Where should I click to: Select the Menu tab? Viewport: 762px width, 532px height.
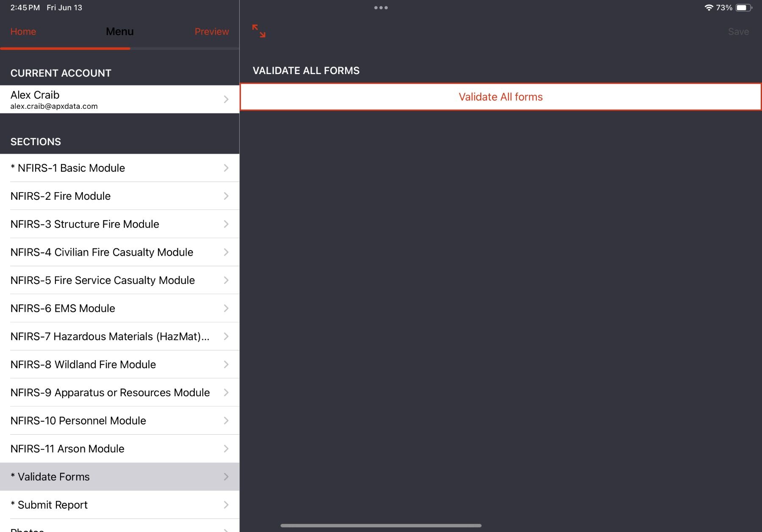pos(120,31)
